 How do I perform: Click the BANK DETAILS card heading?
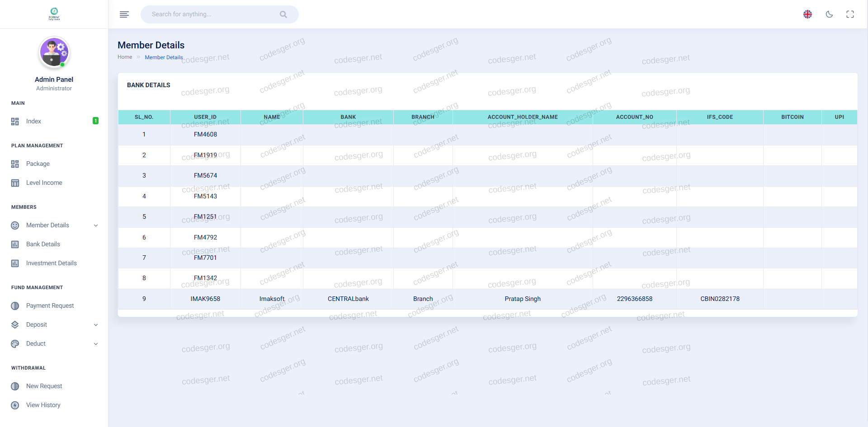[x=149, y=85]
